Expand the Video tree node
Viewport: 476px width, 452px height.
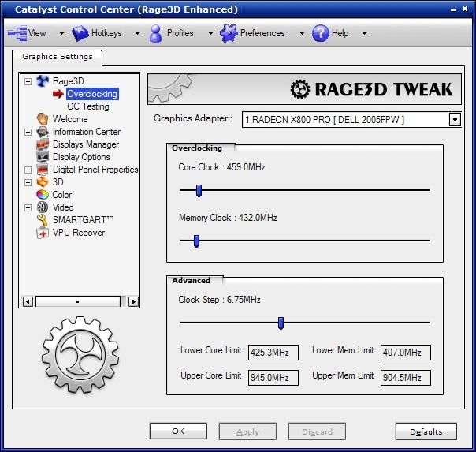point(28,207)
